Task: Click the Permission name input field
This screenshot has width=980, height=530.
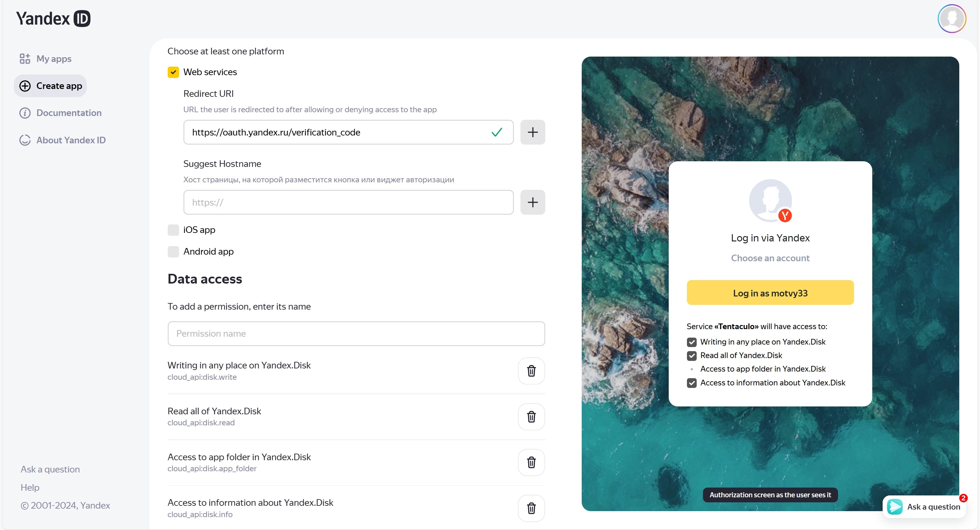Action: (x=356, y=334)
